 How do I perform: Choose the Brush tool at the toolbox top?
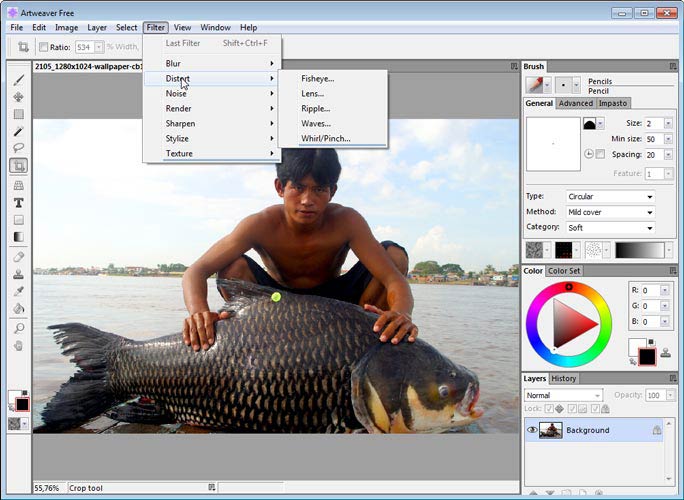(19, 79)
